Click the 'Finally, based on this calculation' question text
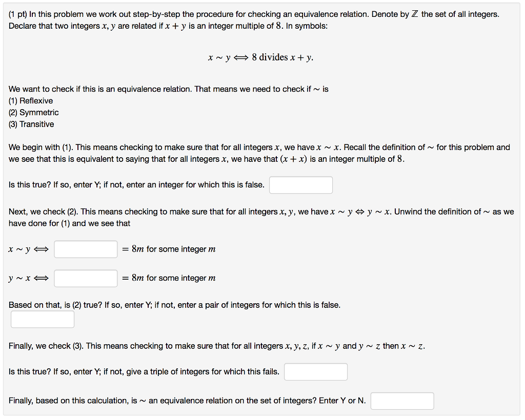 pyautogui.click(x=72, y=401)
